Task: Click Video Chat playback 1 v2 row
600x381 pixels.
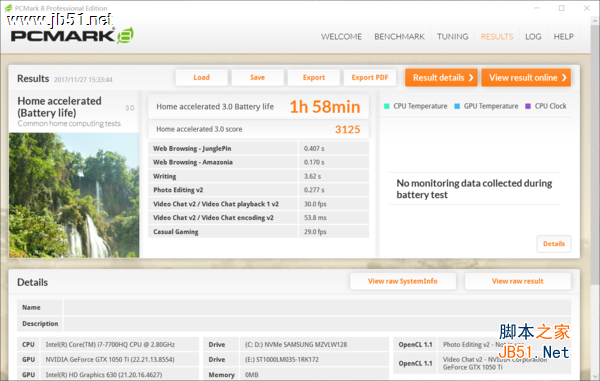Action: click(258, 204)
